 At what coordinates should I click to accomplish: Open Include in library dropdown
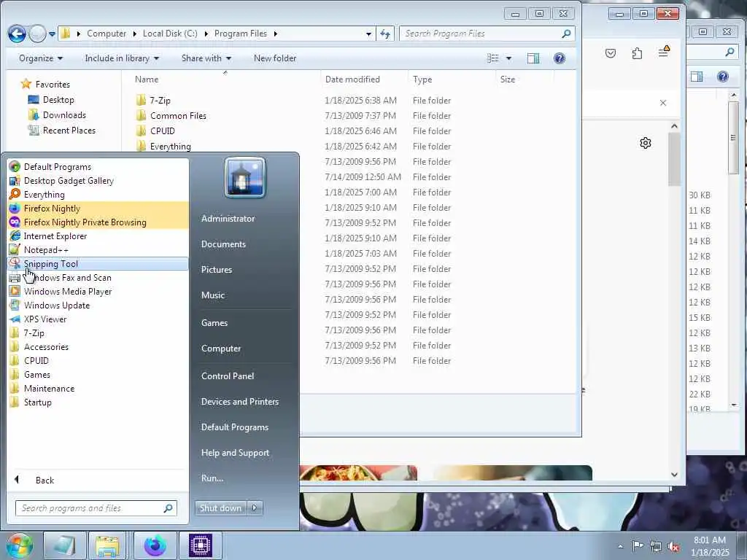pyautogui.click(x=122, y=58)
